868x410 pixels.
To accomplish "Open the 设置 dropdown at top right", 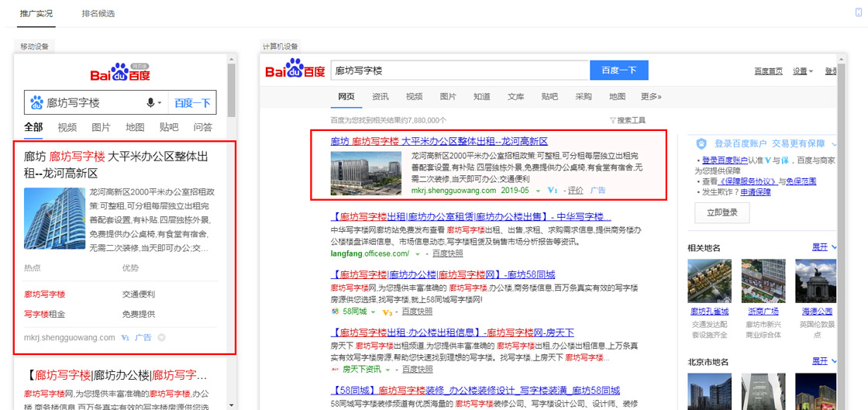I will (x=803, y=71).
